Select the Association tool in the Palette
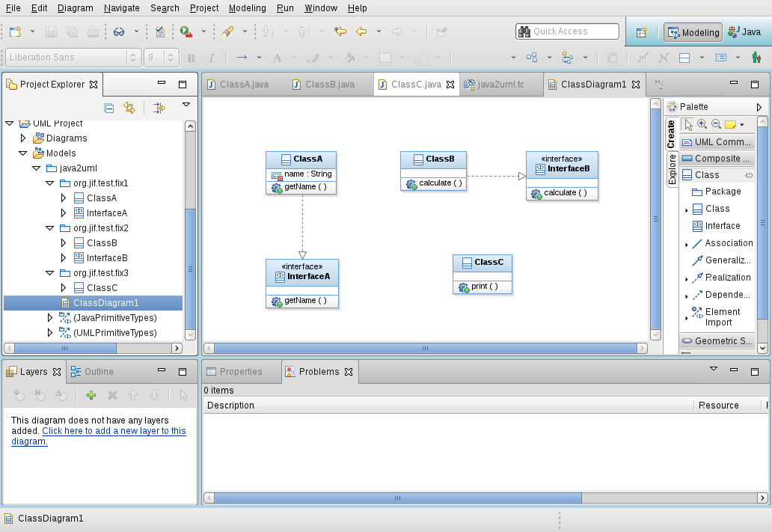Screen dimensions: 772x532 pos(728,242)
